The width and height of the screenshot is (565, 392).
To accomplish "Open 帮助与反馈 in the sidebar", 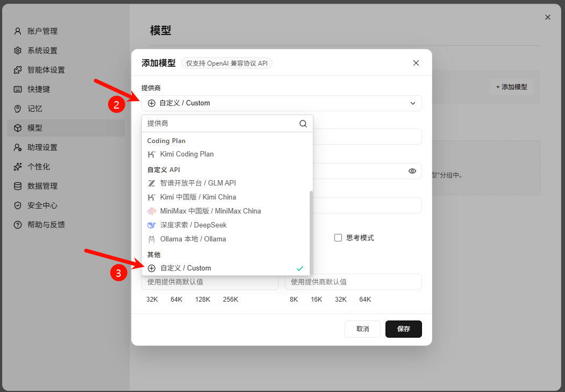I will tap(66, 225).
